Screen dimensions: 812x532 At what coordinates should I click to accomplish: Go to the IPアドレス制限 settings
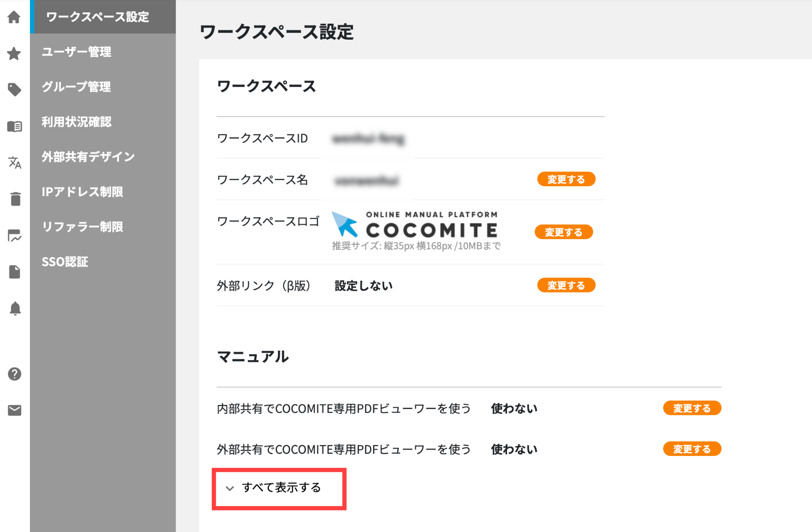coord(82,192)
